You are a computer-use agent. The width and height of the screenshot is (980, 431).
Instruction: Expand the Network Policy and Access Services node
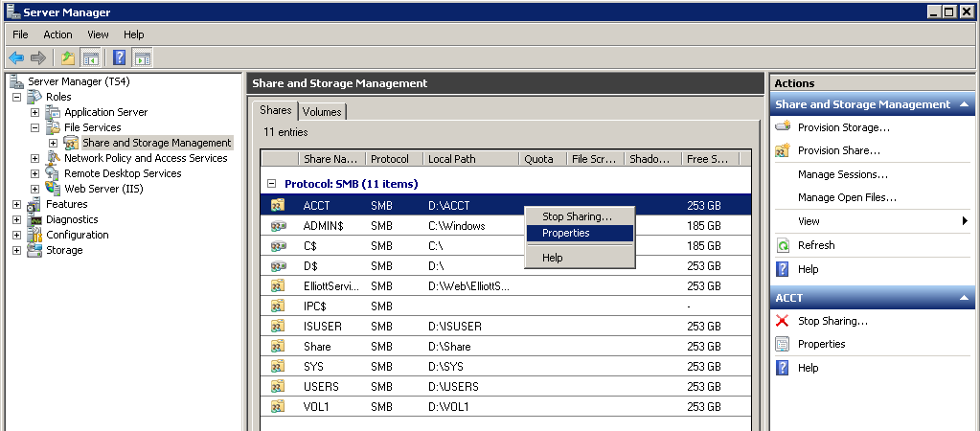[x=35, y=158]
